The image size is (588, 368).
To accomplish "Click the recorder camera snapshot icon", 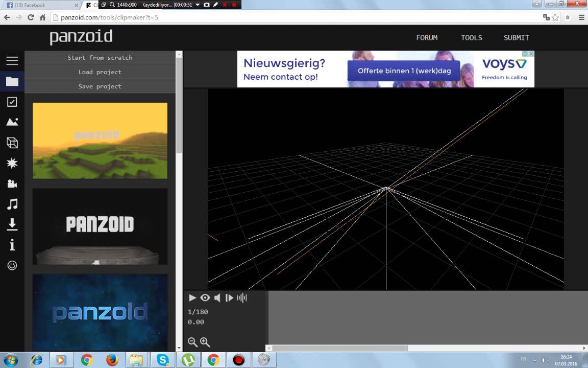I will (206, 5).
